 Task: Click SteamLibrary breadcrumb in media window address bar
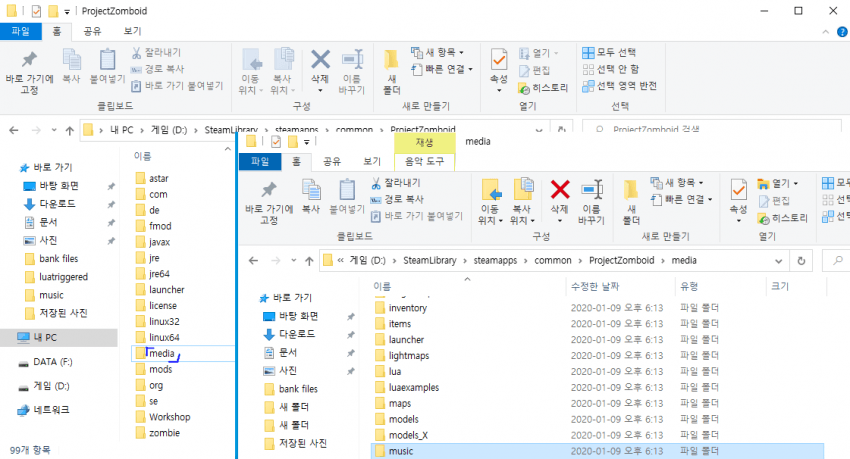(x=429, y=261)
